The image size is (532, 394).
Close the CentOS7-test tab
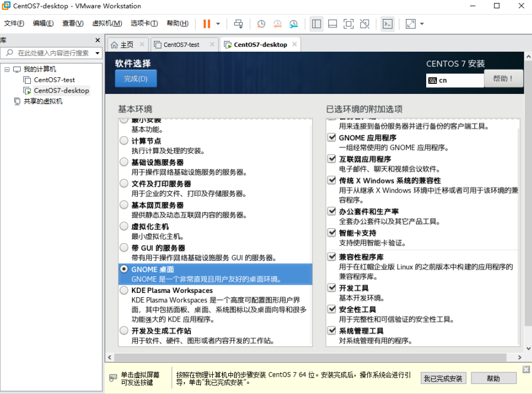[212, 44]
